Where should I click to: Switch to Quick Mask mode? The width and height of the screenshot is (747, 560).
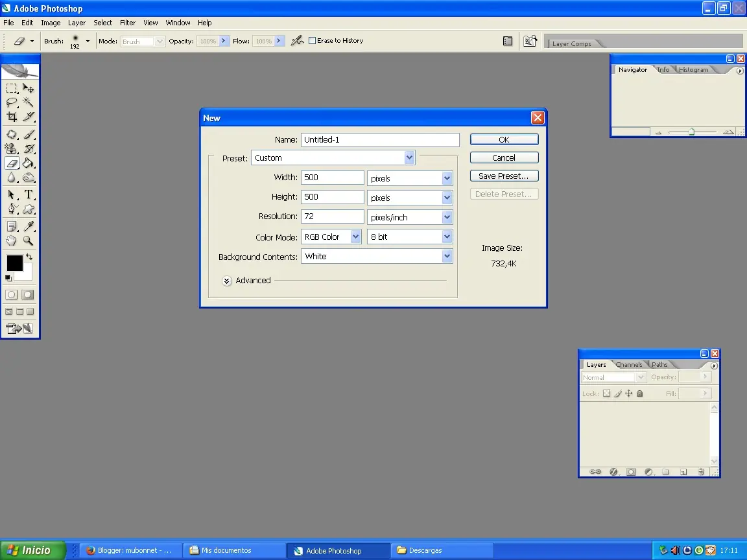point(28,294)
